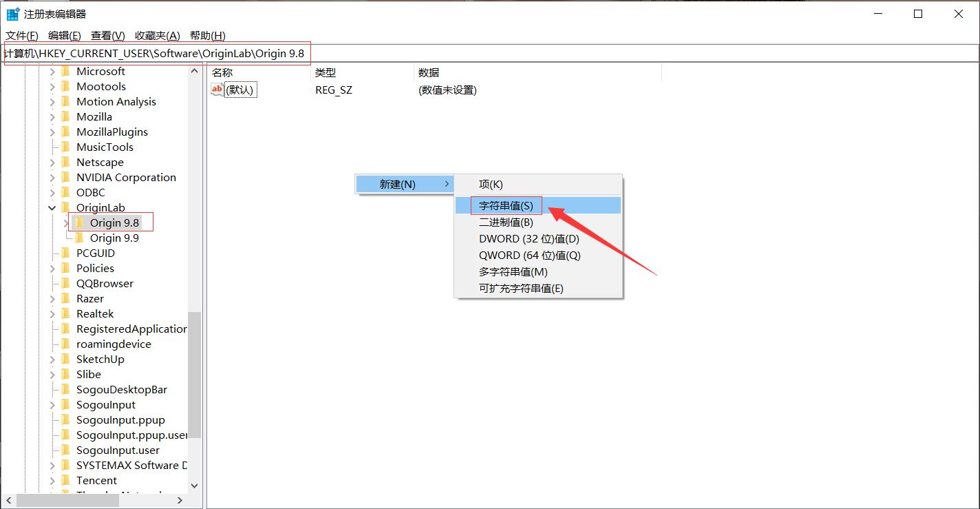Expand the Microsoft key
Screen dimensions: 980x509
click(52, 72)
